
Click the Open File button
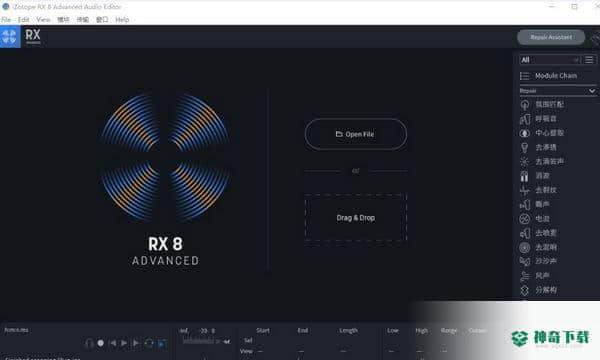click(x=356, y=134)
